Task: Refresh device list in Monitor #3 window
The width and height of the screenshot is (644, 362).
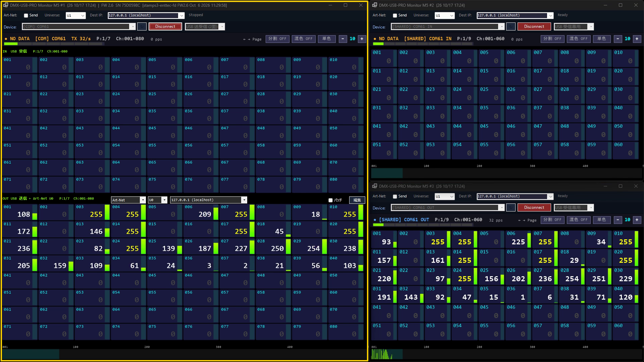Action: [x=511, y=207]
